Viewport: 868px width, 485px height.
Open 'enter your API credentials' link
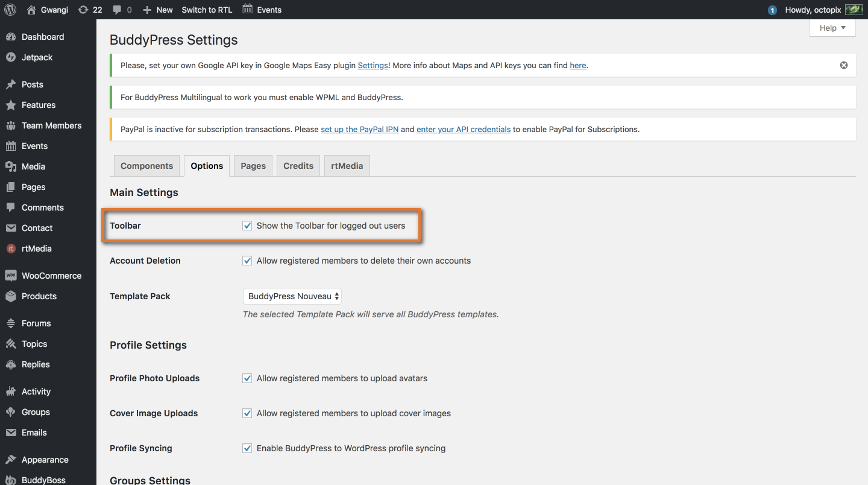pyautogui.click(x=464, y=129)
